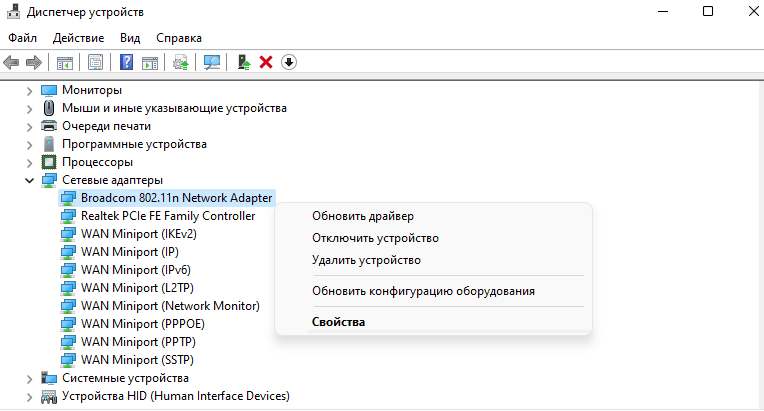The image size is (764, 411).
Task: Click the red X uninstall device icon
Action: click(266, 62)
